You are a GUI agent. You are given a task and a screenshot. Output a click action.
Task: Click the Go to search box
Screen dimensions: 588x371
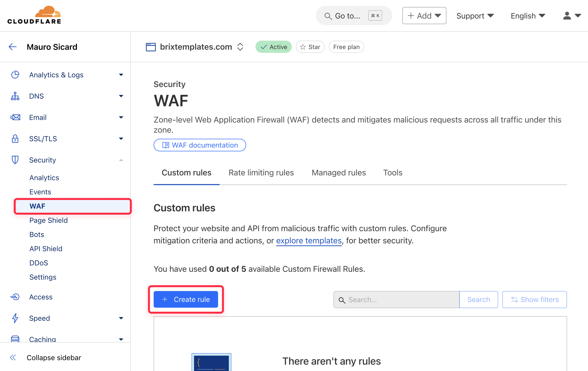point(354,16)
